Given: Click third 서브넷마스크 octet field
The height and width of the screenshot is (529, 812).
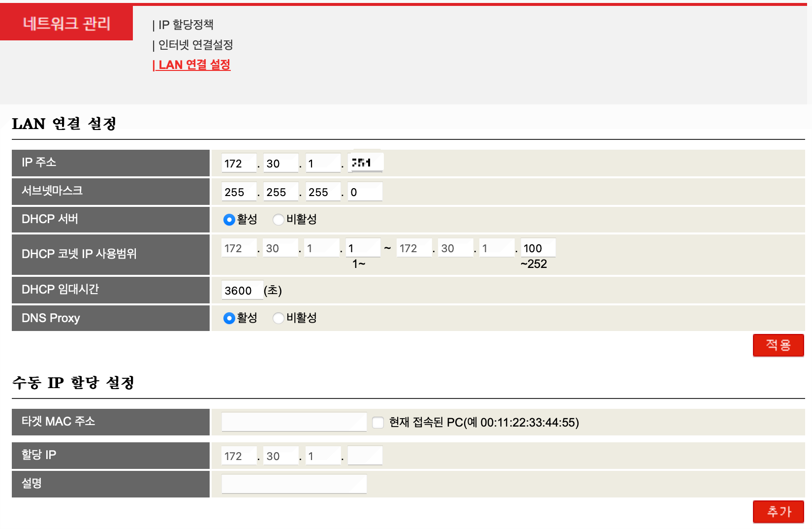Looking at the screenshot, I should pos(323,192).
